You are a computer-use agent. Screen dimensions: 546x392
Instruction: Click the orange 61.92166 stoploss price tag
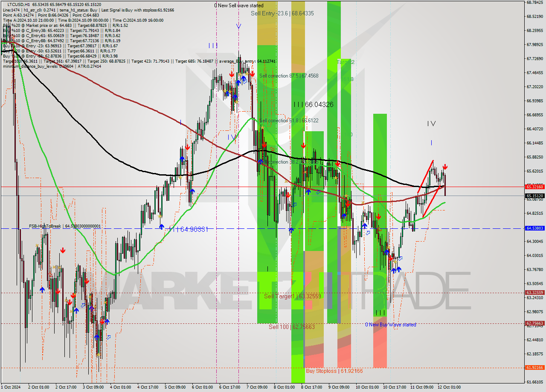(x=534, y=367)
